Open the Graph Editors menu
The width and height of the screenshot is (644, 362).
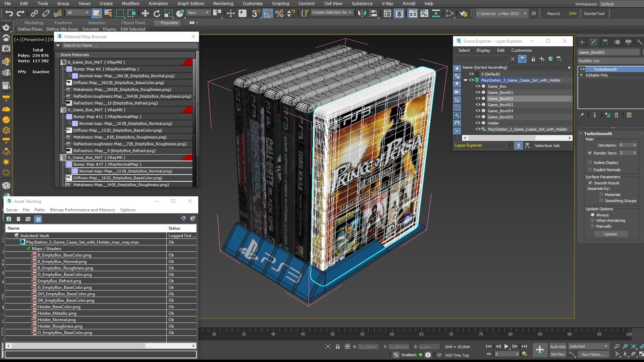point(191,4)
